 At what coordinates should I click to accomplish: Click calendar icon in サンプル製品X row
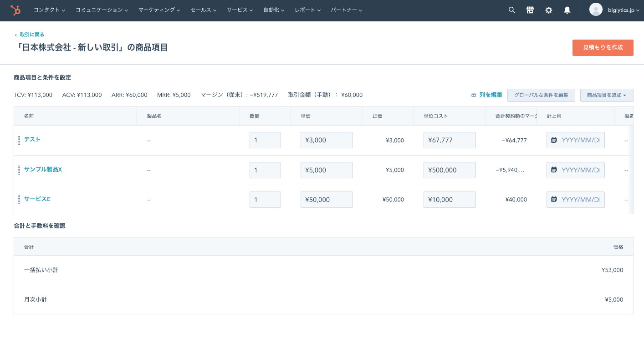click(x=554, y=170)
